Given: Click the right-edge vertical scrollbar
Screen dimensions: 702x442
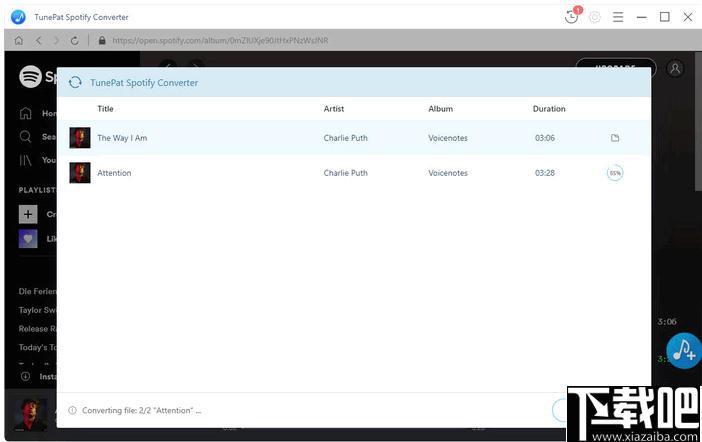Looking at the screenshot, I should pyautogui.click(x=698, y=121).
